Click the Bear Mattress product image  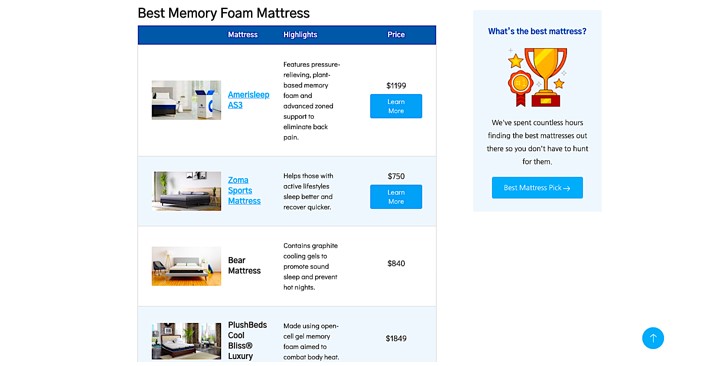[186, 266]
